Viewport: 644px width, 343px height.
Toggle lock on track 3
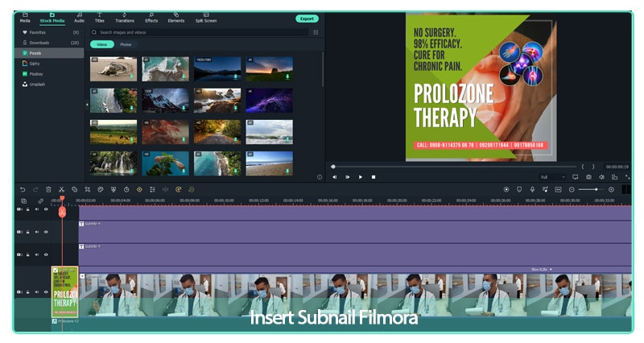pos(28,232)
